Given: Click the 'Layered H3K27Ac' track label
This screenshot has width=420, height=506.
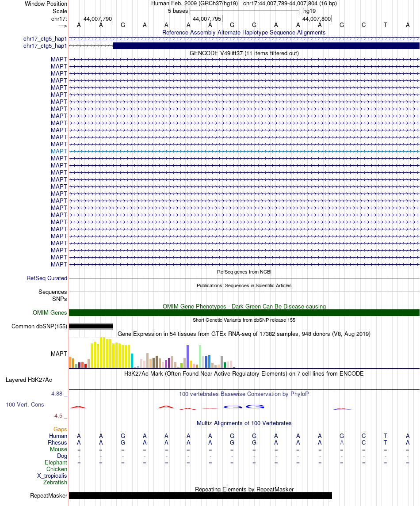Looking at the screenshot, I should [29, 380].
